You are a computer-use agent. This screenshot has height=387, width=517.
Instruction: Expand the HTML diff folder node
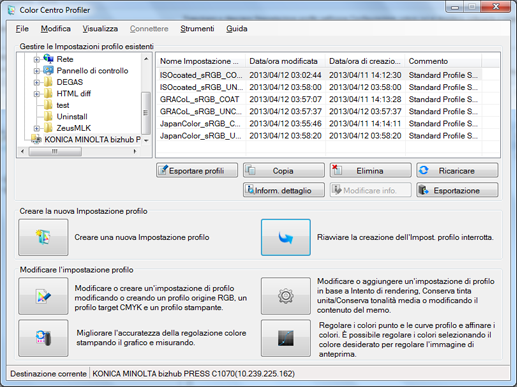point(36,94)
